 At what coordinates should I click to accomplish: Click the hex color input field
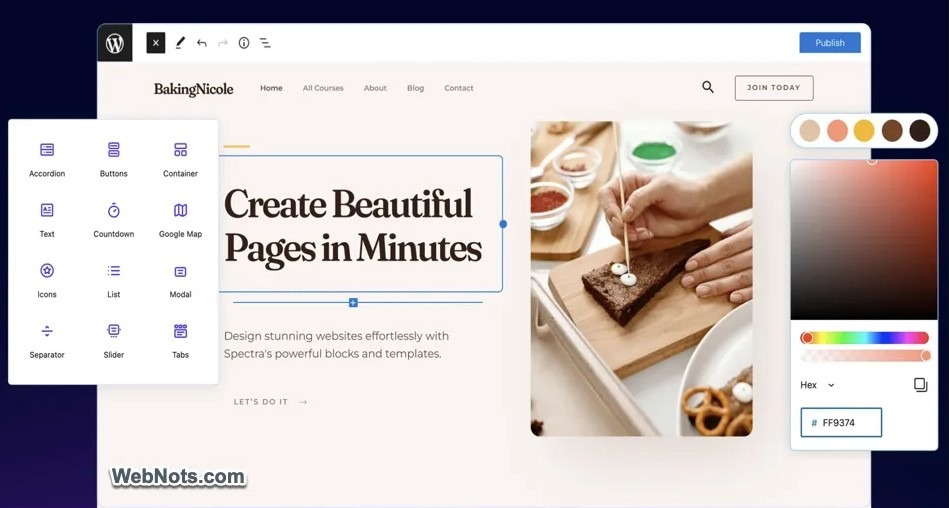pyautogui.click(x=841, y=423)
